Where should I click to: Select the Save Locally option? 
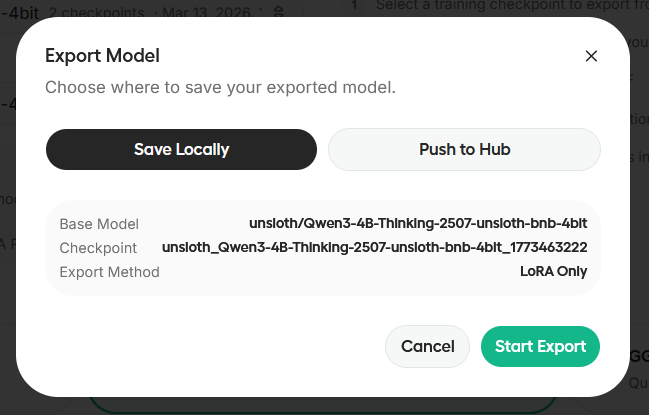pyautogui.click(x=182, y=150)
